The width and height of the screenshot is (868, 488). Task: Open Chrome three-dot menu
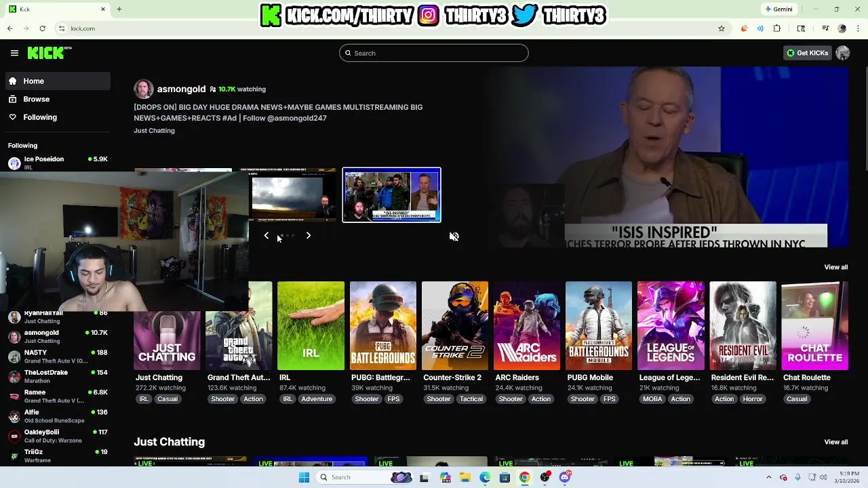858,28
